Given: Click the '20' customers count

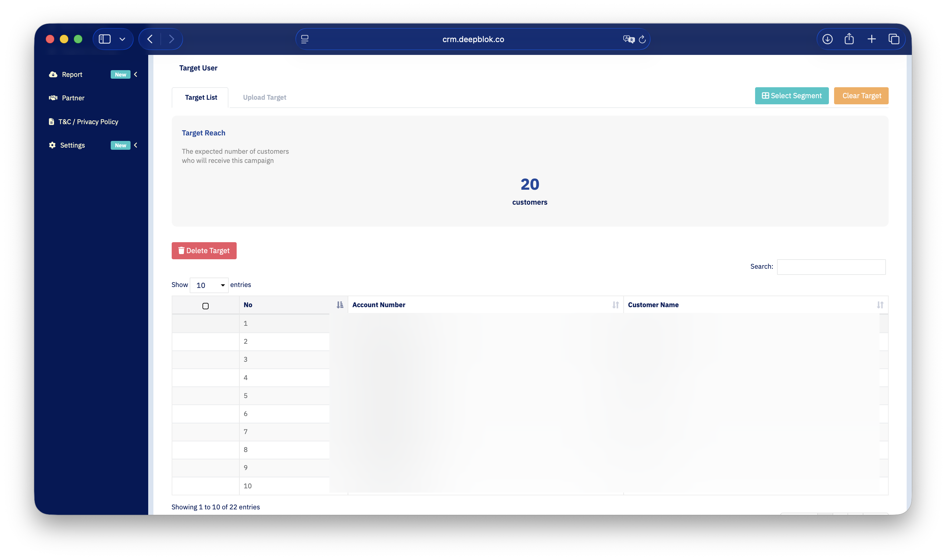Looking at the screenshot, I should click(530, 184).
